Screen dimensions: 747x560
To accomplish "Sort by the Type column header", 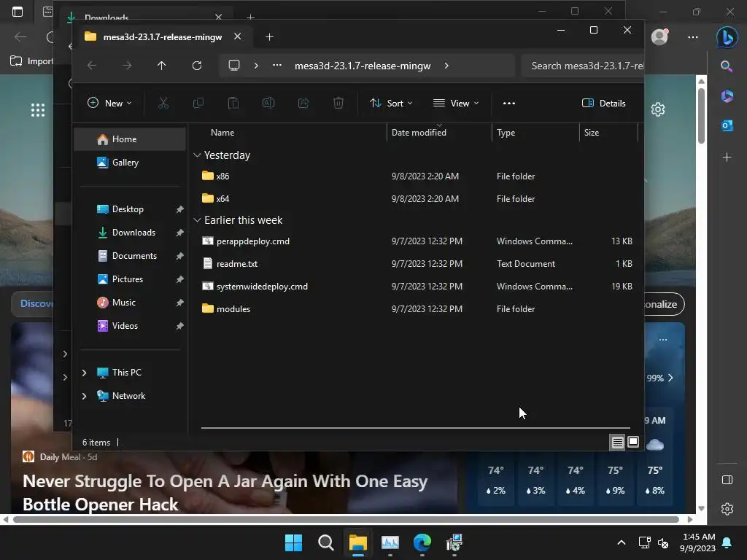I will 535,133.
